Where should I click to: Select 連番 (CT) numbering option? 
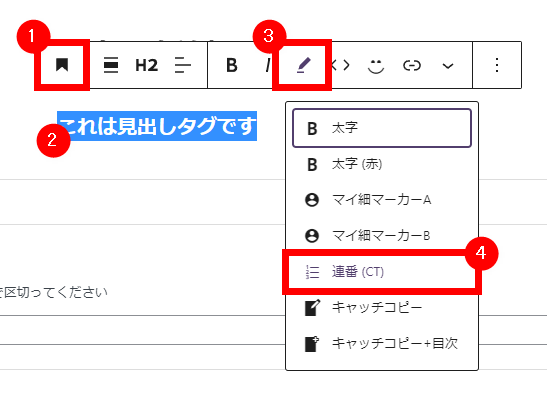[382, 272]
